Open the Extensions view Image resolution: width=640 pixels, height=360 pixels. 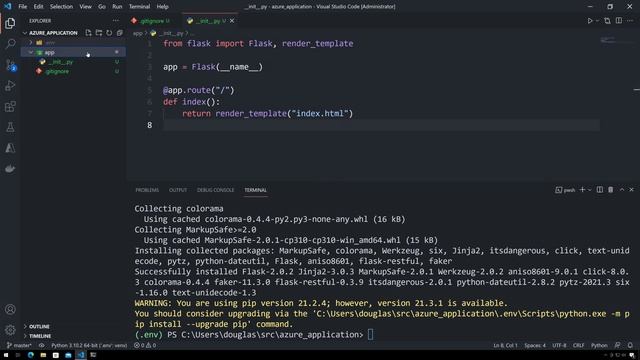(x=10, y=107)
